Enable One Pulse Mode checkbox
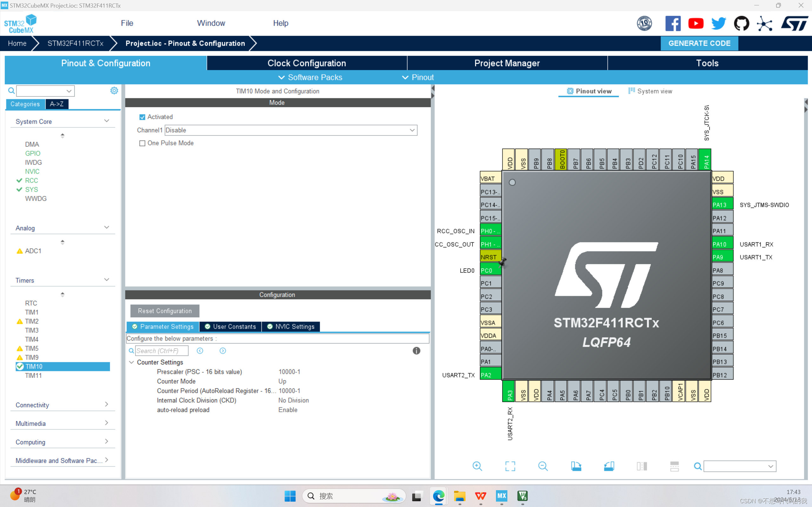The width and height of the screenshot is (812, 507). pos(142,143)
